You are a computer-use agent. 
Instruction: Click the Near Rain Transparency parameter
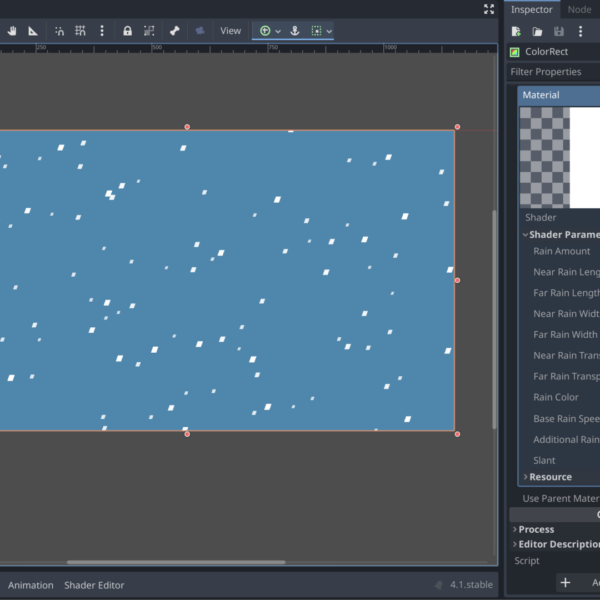[566, 356]
